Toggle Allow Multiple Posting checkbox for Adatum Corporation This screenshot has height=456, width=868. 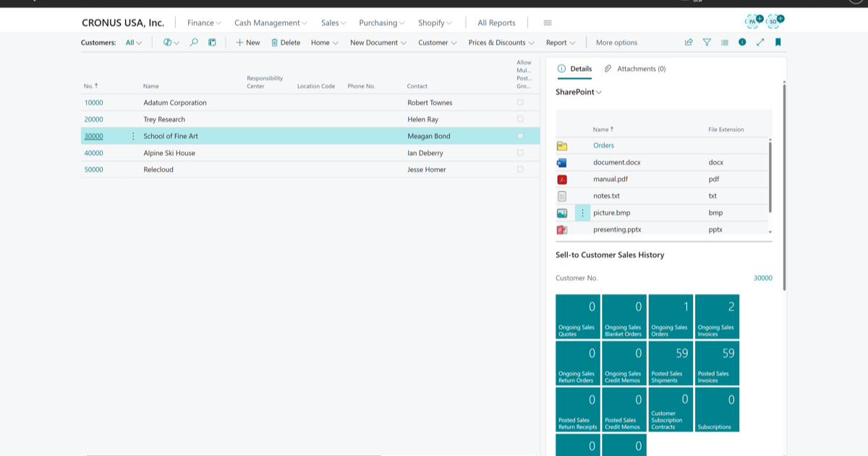click(x=520, y=103)
